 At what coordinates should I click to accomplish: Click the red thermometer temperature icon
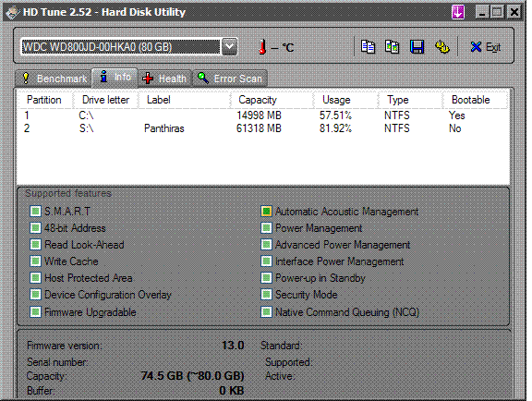[x=262, y=47]
